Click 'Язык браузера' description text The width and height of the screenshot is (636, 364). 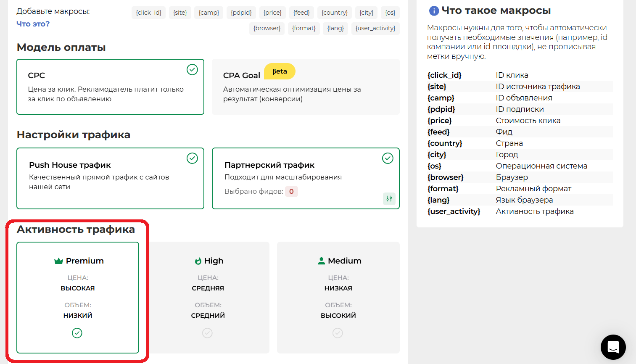(x=524, y=200)
